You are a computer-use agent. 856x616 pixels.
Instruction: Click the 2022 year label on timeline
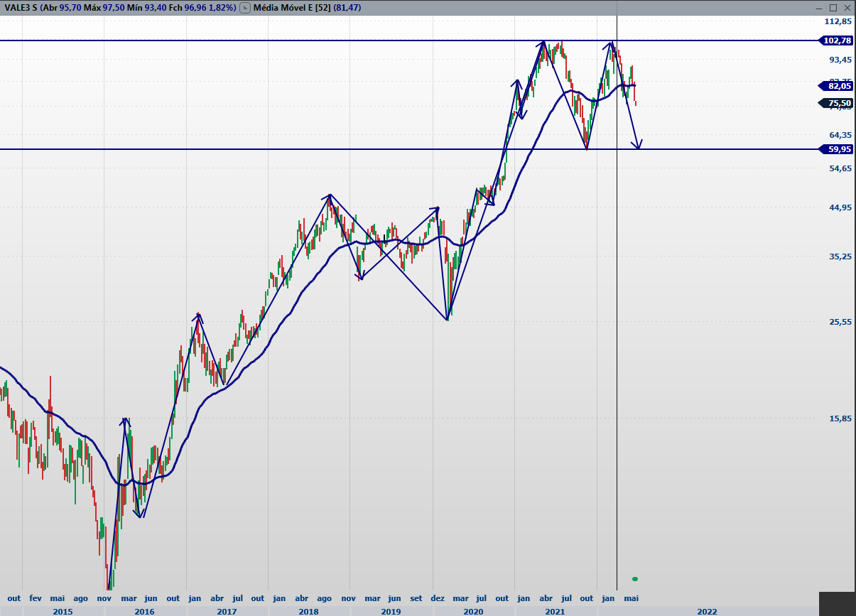707,611
